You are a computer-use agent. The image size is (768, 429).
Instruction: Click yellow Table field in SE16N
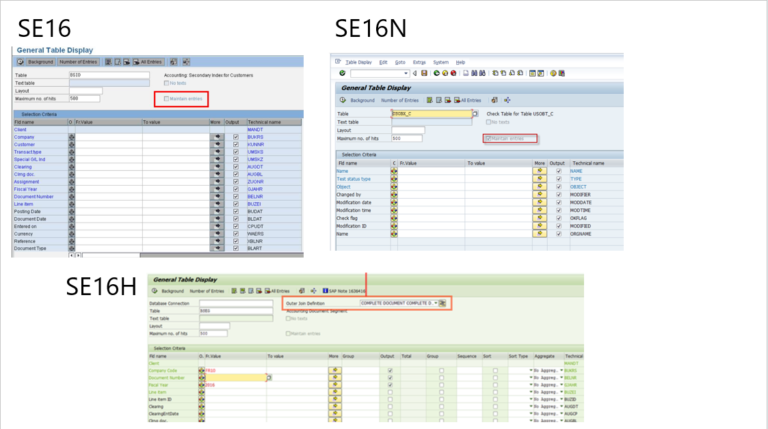[432, 114]
